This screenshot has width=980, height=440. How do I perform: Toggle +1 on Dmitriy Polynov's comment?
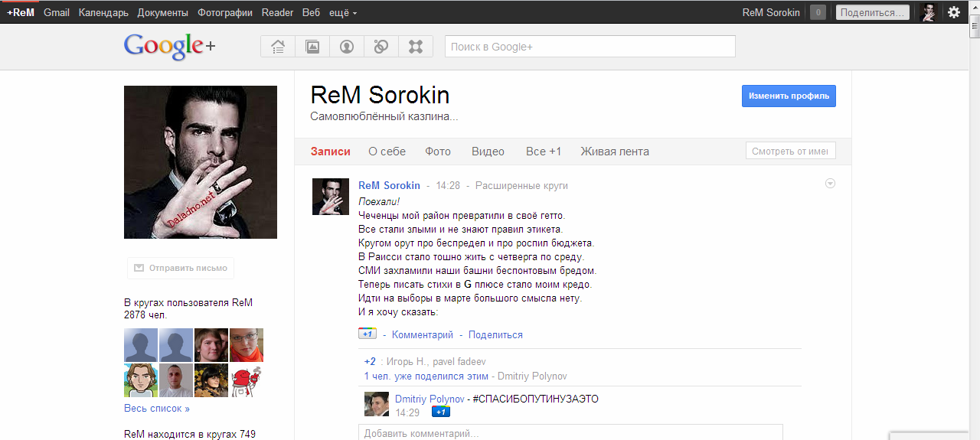click(x=440, y=412)
